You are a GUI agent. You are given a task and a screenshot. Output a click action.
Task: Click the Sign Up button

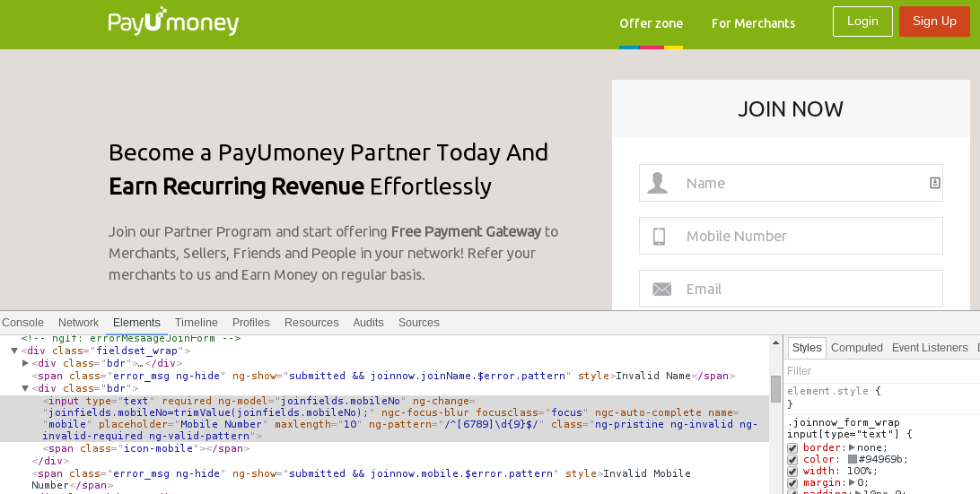[x=934, y=22]
